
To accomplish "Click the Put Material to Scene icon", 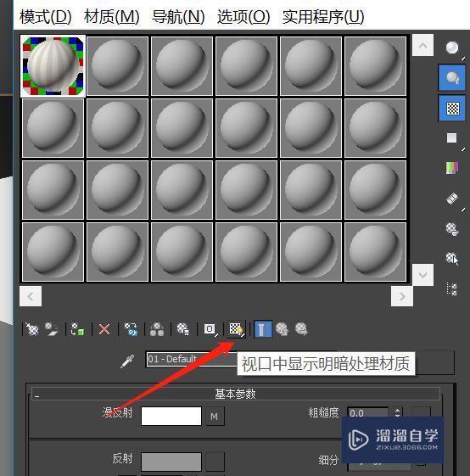I will (x=51, y=329).
